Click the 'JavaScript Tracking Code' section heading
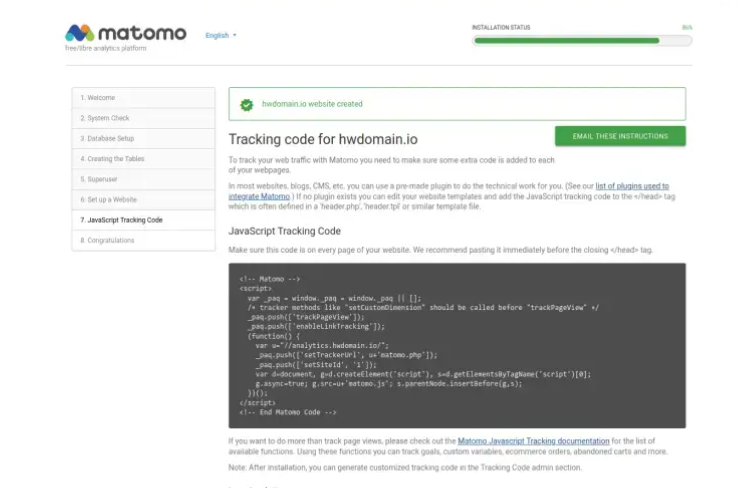This screenshot has width=743, height=488. click(284, 231)
